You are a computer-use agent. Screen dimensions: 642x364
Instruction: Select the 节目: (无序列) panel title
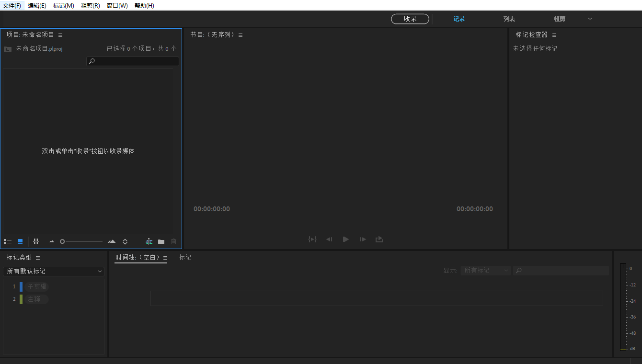213,34
